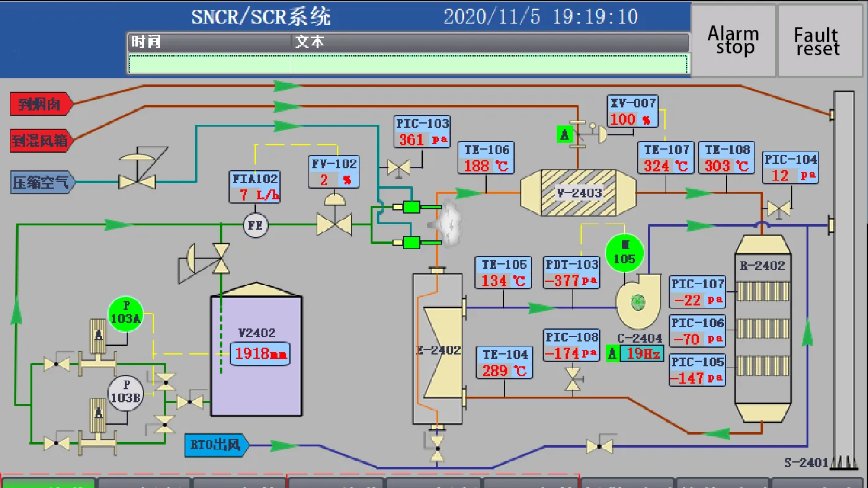Click the highlighted green tab at bottom left
The width and height of the screenshot is (868, 488).
coord(48,482)
